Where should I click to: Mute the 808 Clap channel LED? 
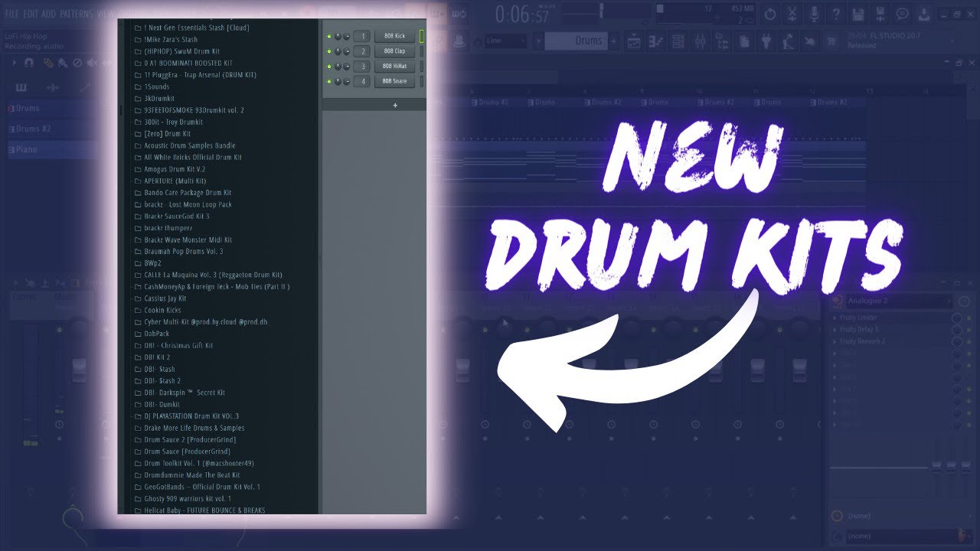[x=328, y=51]
